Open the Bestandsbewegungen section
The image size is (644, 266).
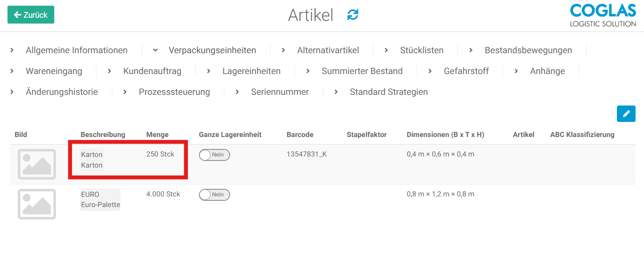point(528,51)
